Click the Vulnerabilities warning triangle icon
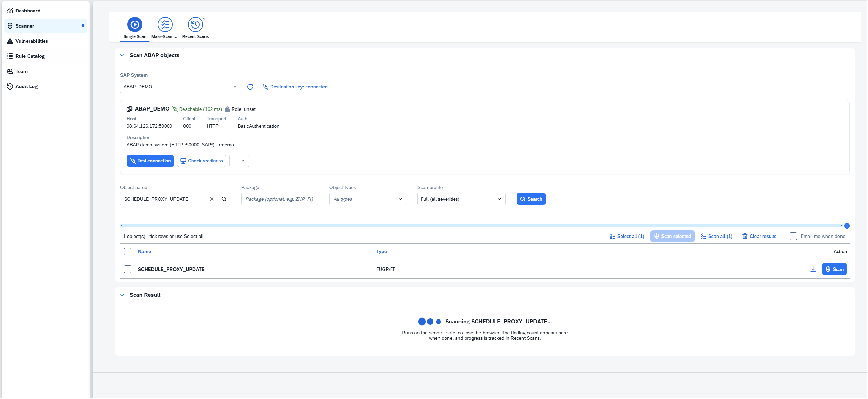 (10, 41)
